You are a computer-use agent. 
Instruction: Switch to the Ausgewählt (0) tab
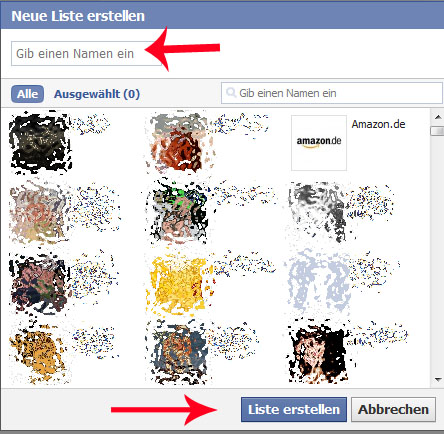(97, 94)
